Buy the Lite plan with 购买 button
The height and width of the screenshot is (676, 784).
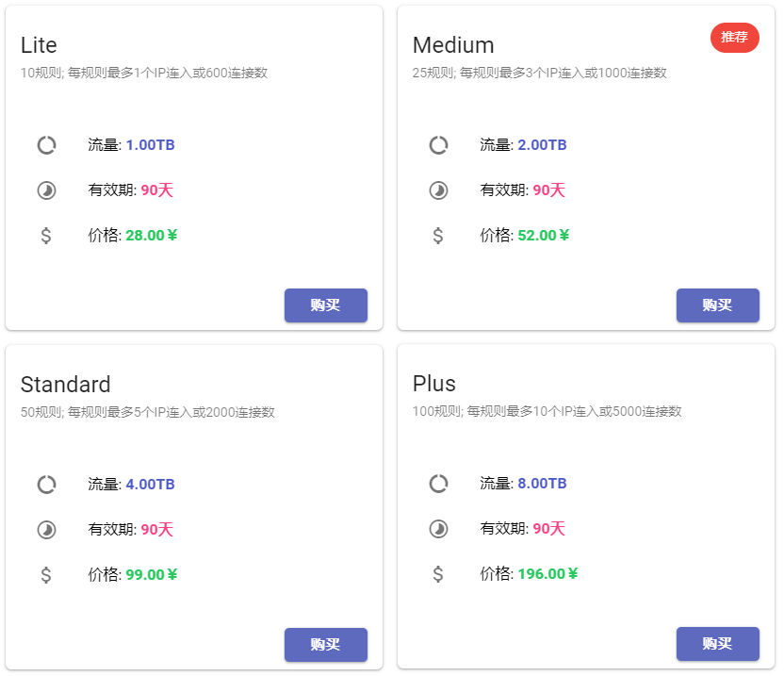(x=326, y=305)
